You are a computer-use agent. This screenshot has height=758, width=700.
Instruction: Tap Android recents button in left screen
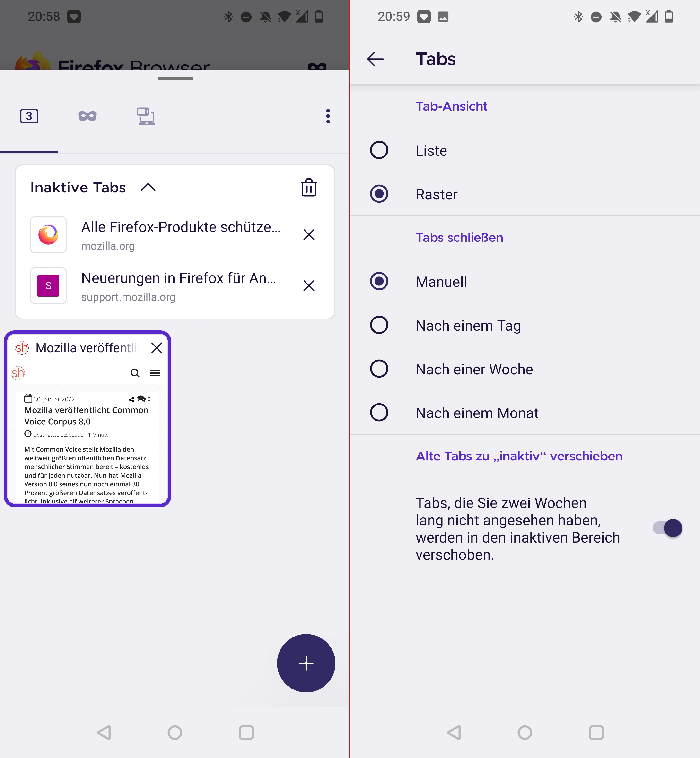[x=246, y=733]
